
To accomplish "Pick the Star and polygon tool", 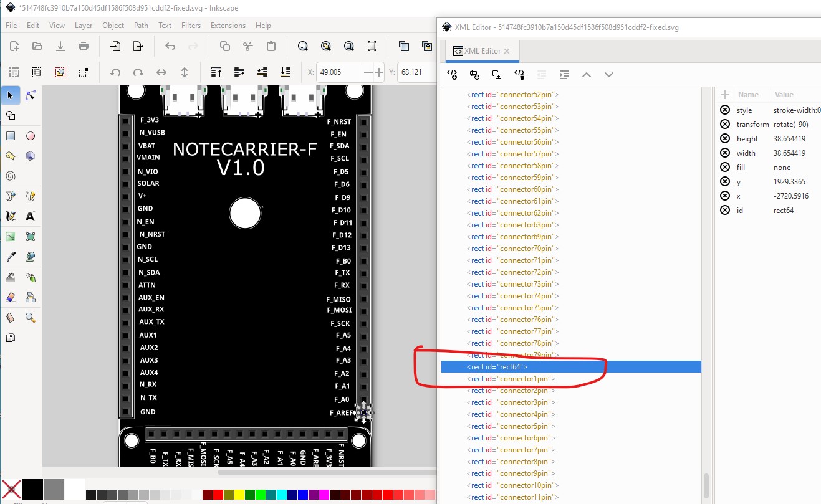I will click(11, 156).
